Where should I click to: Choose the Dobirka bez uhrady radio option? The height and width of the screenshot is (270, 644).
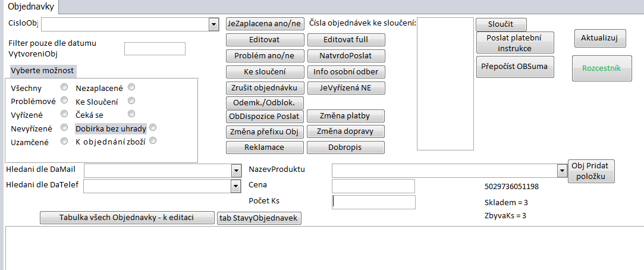click(x=153, y=127)
